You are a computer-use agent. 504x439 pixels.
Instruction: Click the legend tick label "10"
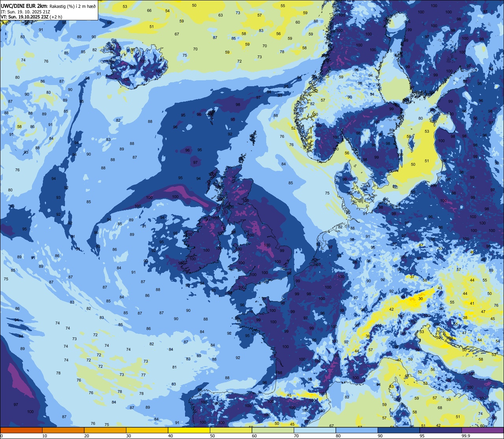click(44, 436)
